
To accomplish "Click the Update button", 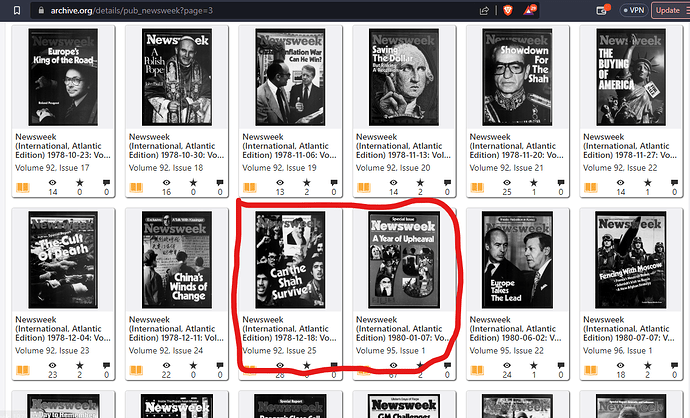I will [x=670, y=10].
